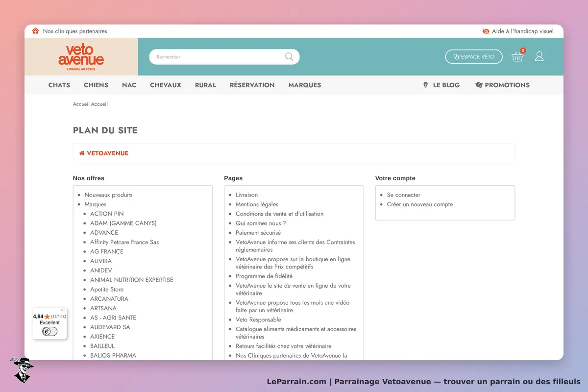
Task: Open Retours facilités chez votre vétérinaire
Action: click(284, 346)
